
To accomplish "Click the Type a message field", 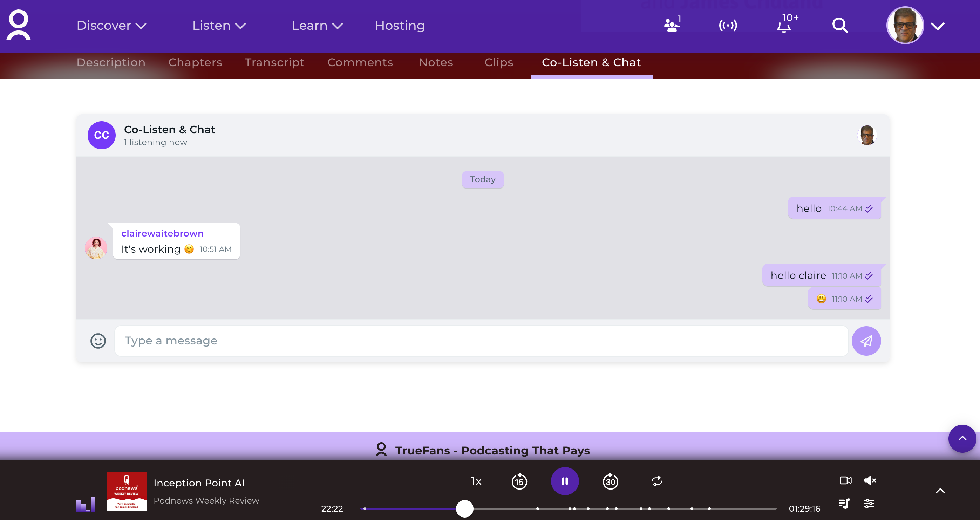I will coord(481,341).
